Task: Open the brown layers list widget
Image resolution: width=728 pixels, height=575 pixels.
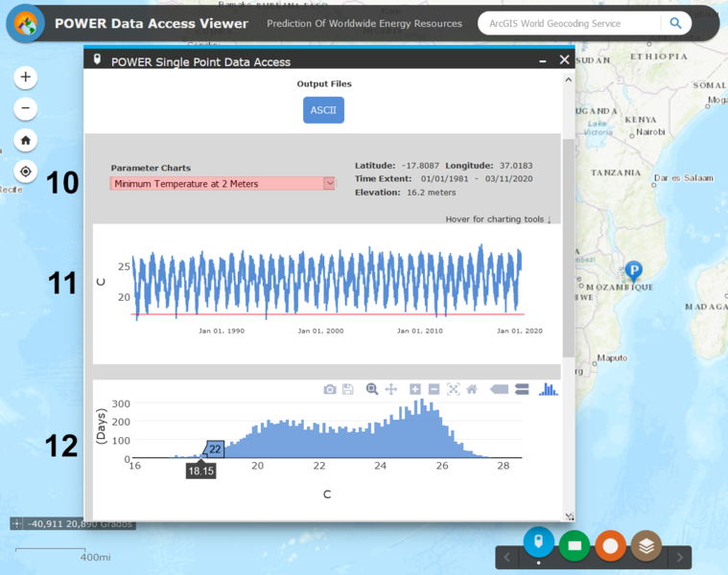Action: (x=646, y=546)
